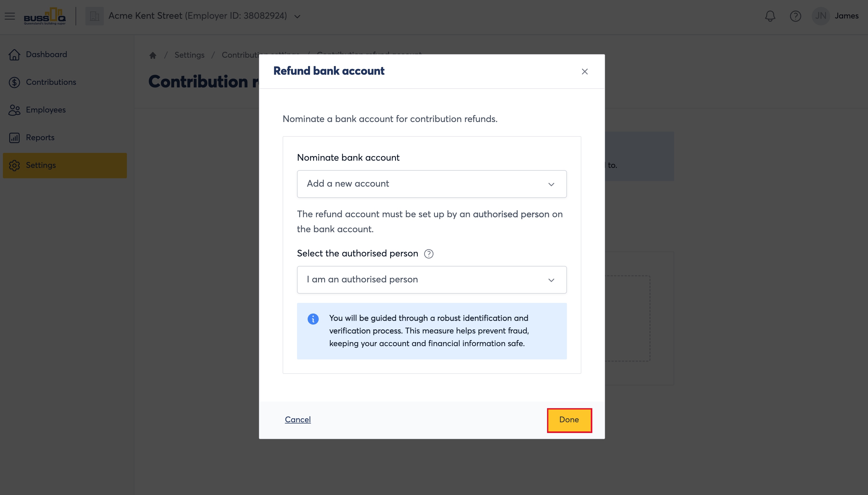Viewport: 868px width, 495px height.
Task: Expand the Nominate bank account dropdown
Action: pyautogui.click(x=432, y=184)
